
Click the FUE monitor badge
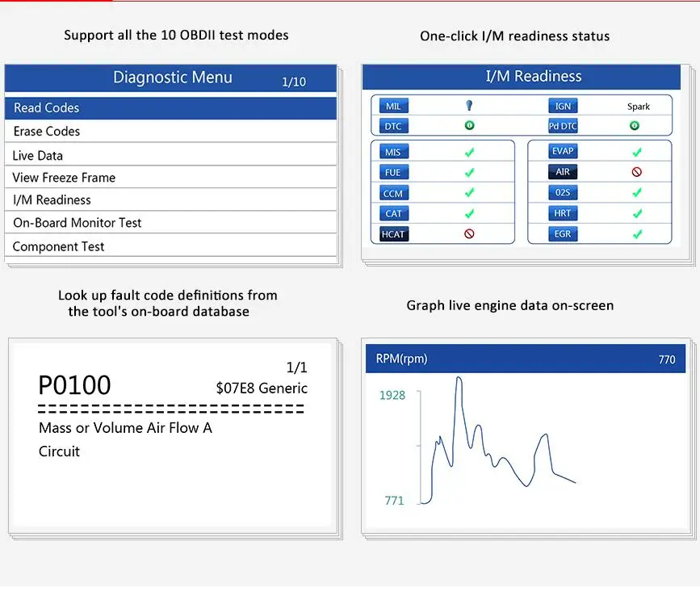(x=393, y=172)
